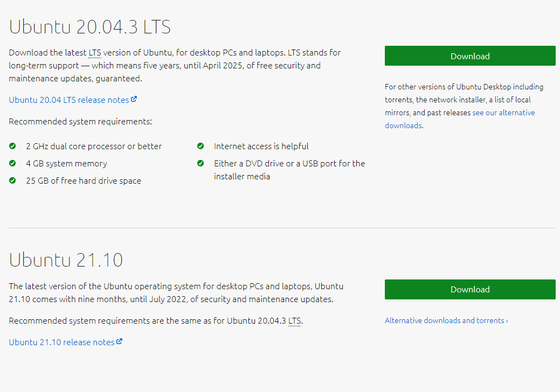
Task: Open Alternative downloads and torrents link
Action: coord(446,320)
